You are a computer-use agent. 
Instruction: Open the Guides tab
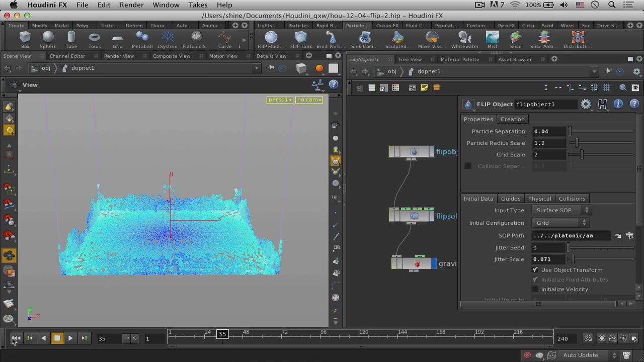(510, 199)
